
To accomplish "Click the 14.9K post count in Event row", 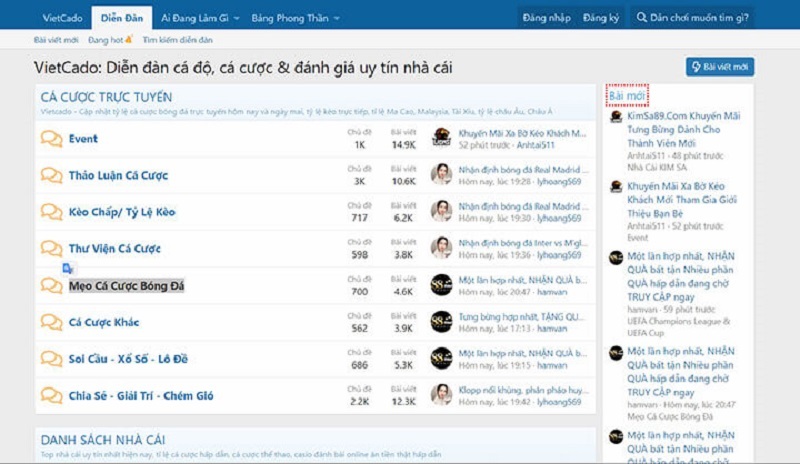I will (403, 145).
